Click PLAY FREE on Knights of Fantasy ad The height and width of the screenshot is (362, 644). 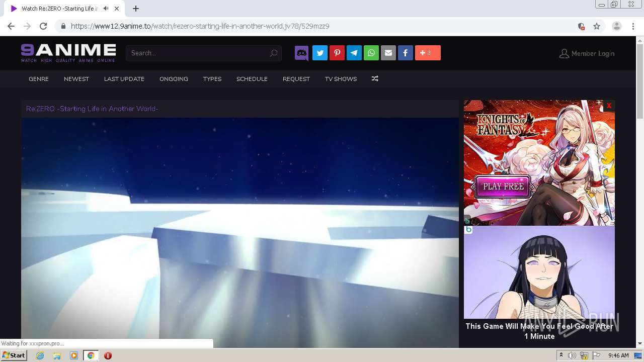click(x=503, y=187)
